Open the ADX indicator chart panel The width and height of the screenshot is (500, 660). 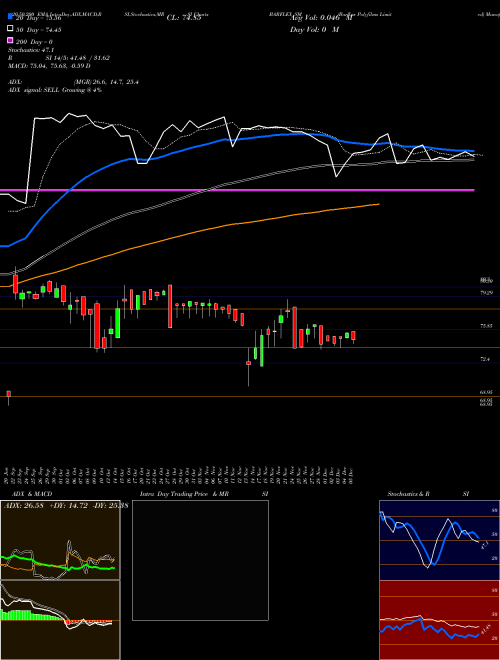point(60,540)
